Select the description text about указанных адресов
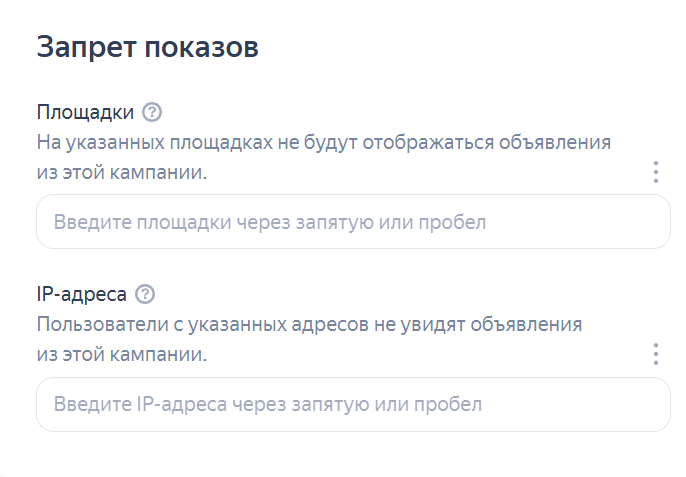 (309, 339)
